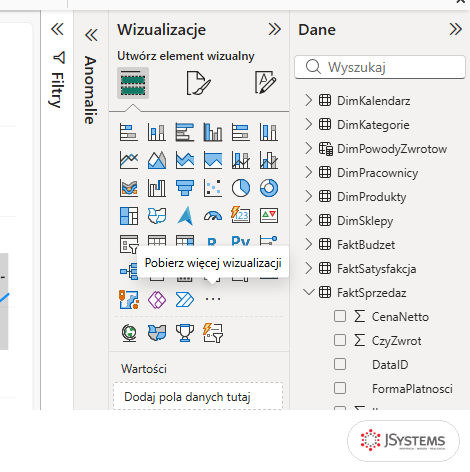470x472 pixels.
Task: Select the globe custom visual
Action: coord(129,333)
